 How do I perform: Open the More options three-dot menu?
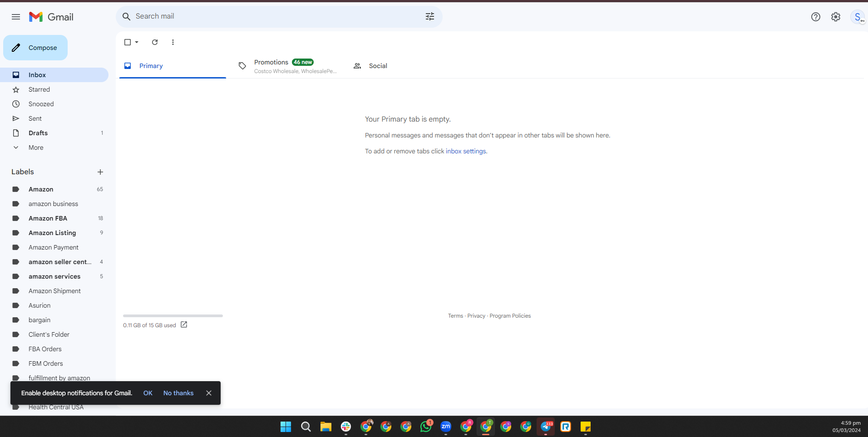[173, 42]
